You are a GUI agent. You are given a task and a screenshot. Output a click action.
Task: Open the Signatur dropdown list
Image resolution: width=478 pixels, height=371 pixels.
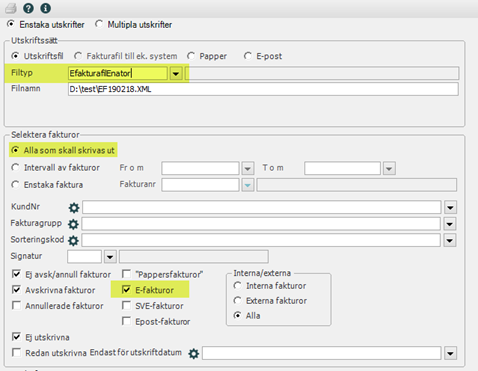pyautogui.click(x=110, y=257)
